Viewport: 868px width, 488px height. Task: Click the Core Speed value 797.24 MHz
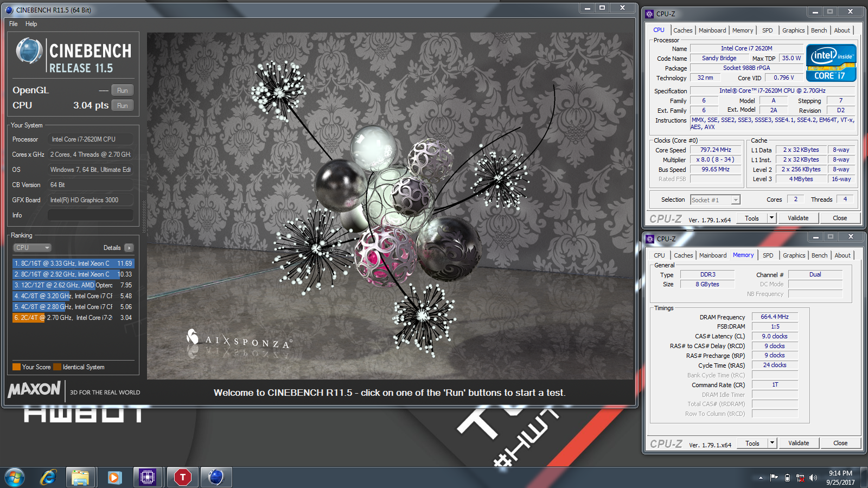(716, 150)
